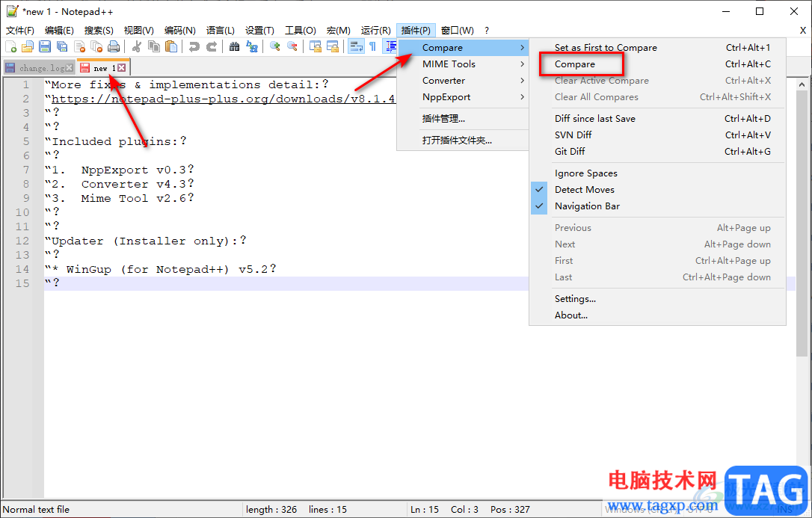Toggle the Indent Guide toolbar icon
Image resolution: width=812 pixels, height=518 pixels.
pos(390,47)
